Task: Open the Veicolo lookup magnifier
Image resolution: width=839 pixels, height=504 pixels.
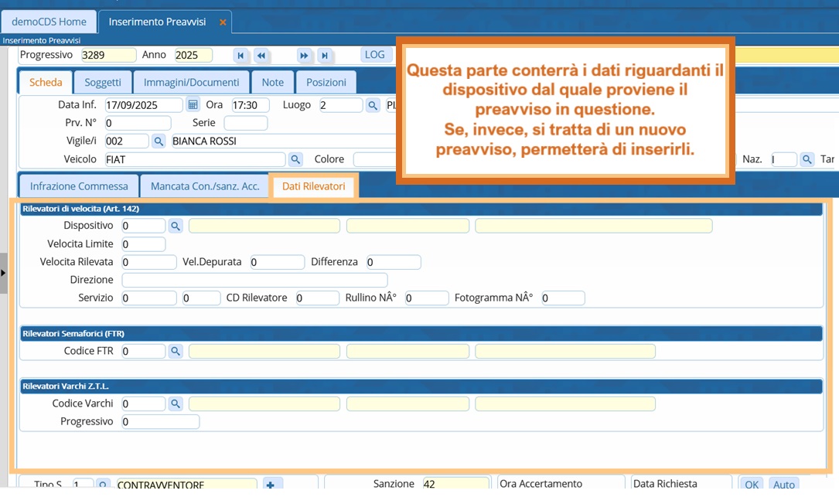Action: tap(295, 159)
